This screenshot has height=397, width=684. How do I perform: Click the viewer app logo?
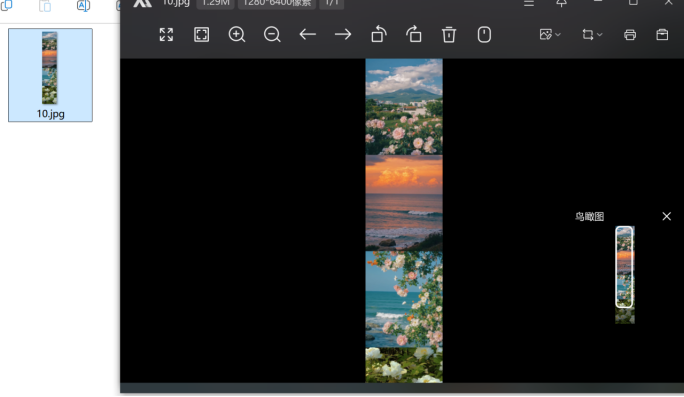click(142, 3)
